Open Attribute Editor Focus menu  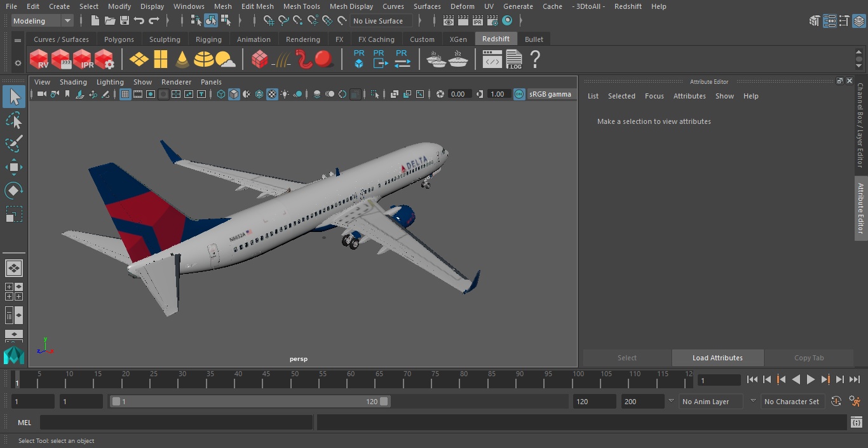coord(654,96)
